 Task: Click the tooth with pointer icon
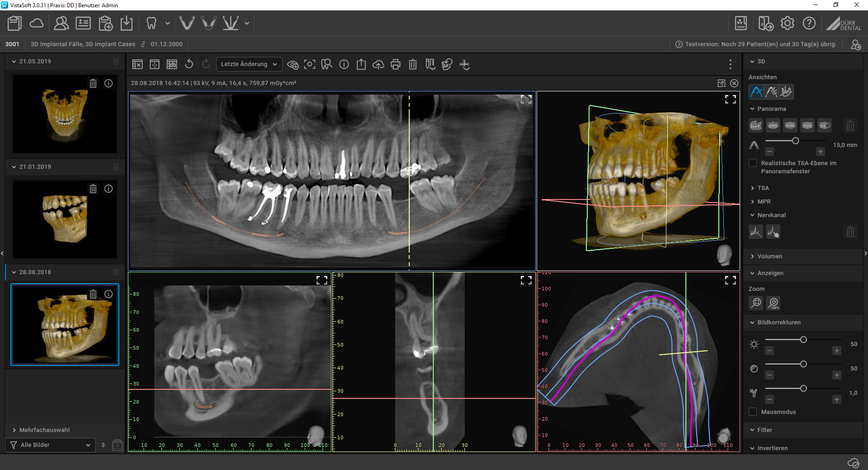click(x=327, y=65)
